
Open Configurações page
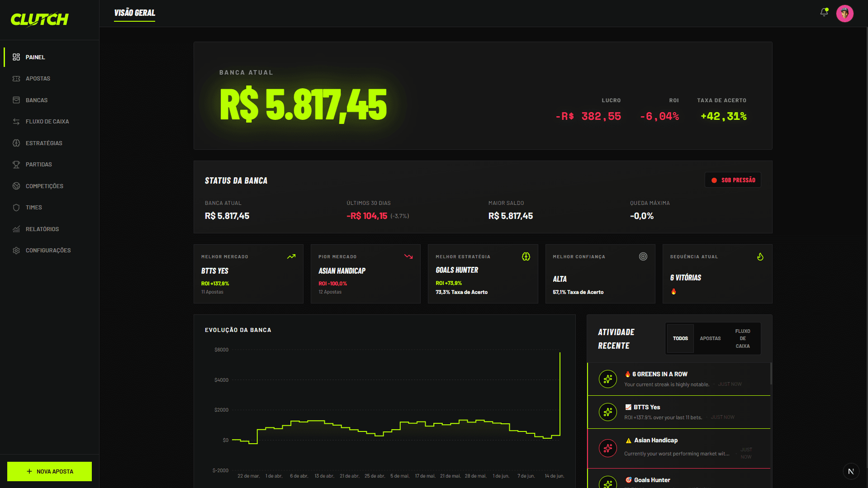pos(49,251)
